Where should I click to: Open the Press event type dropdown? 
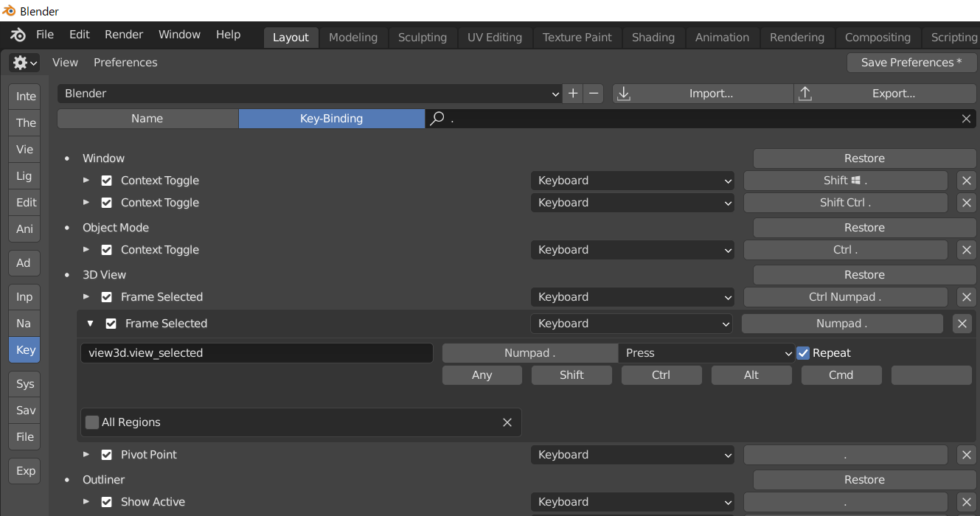[x=706, y=352]
